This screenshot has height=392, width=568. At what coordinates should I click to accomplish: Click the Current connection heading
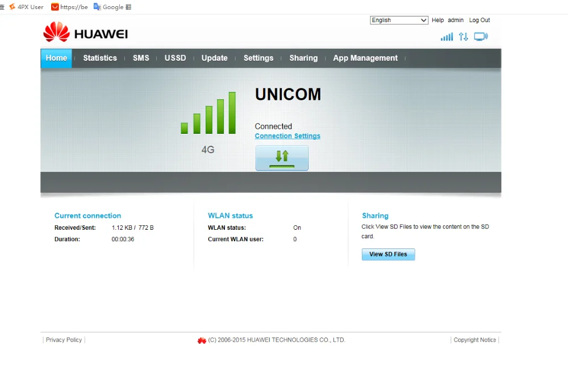coord(87,216)
